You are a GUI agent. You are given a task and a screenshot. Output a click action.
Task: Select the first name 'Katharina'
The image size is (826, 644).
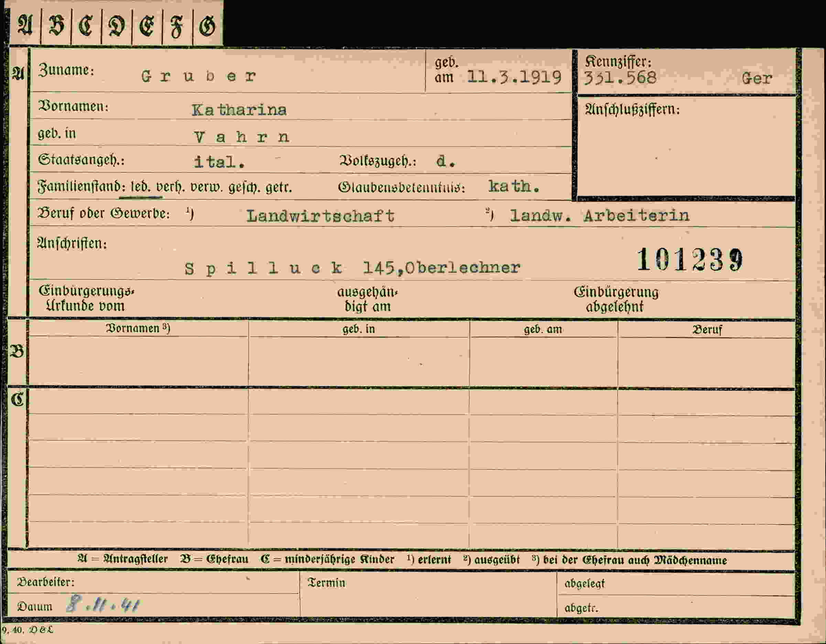click(x=239, y=110)
